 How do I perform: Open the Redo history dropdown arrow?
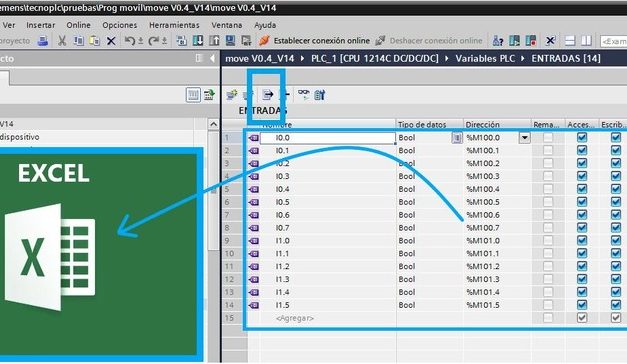pyautogui.click(x=164, y=41)
